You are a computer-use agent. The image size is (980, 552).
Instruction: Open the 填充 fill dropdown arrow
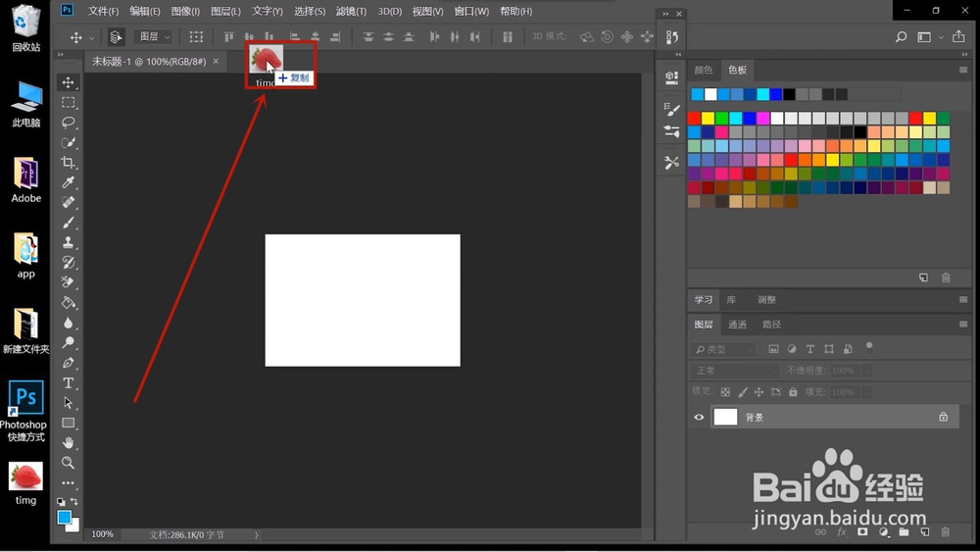[x=866, y=392]
